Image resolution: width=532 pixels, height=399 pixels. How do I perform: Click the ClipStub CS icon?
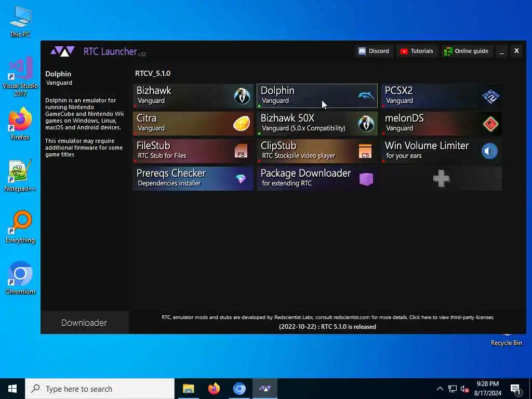[x=365, y=151]
